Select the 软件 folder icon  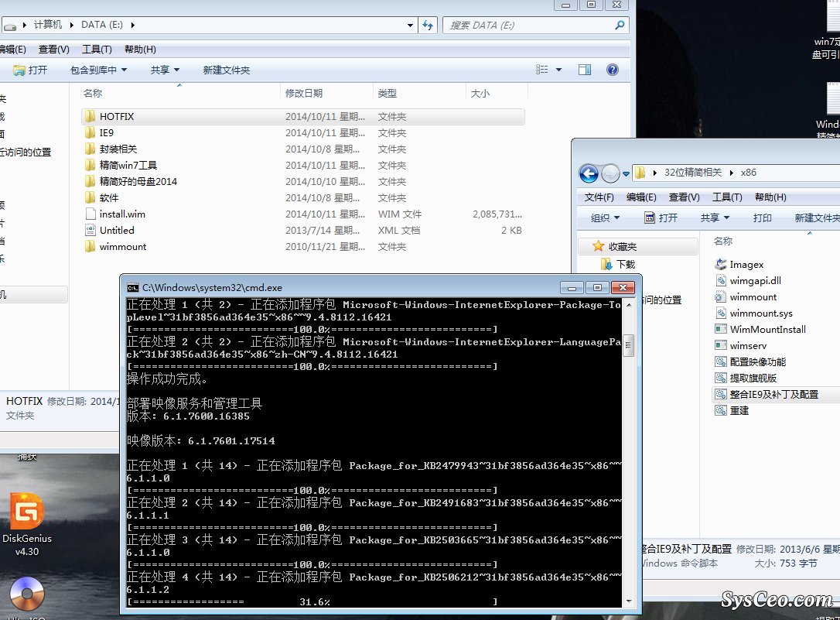90,197
